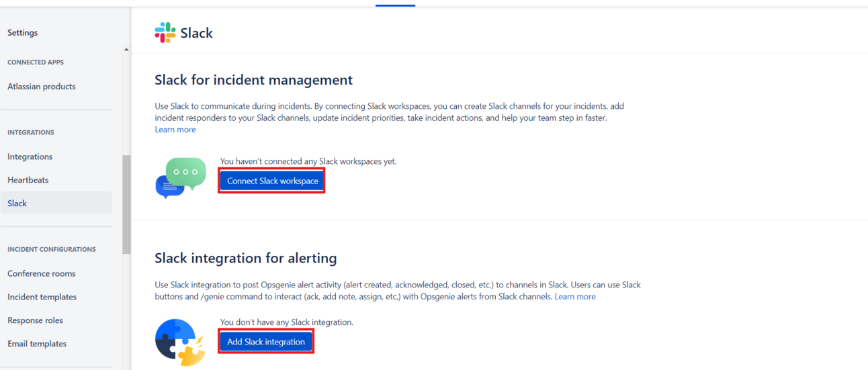Open Email templates page
868x370 pixels.
(x=37, y=344)
